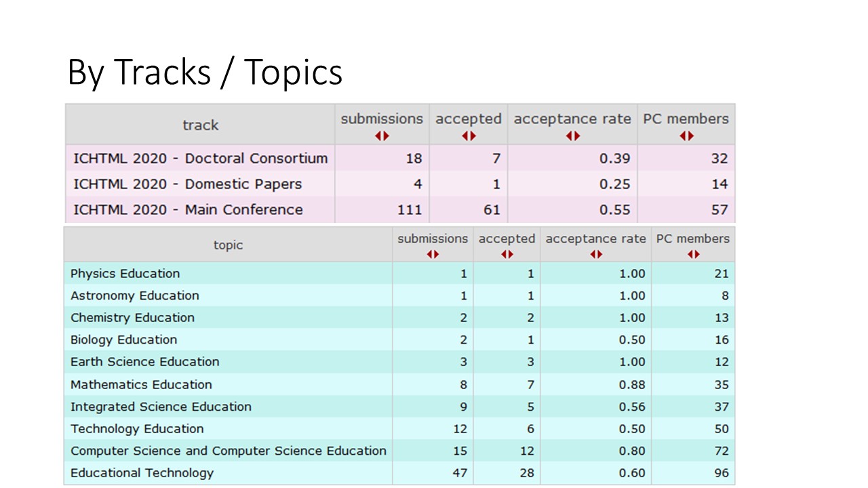Sort track table by PC members arrows

pyautogui.click(x=687, y=136)
